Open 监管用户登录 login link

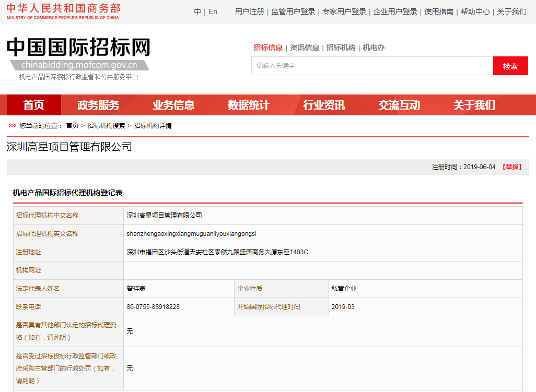tap(293, 11)
